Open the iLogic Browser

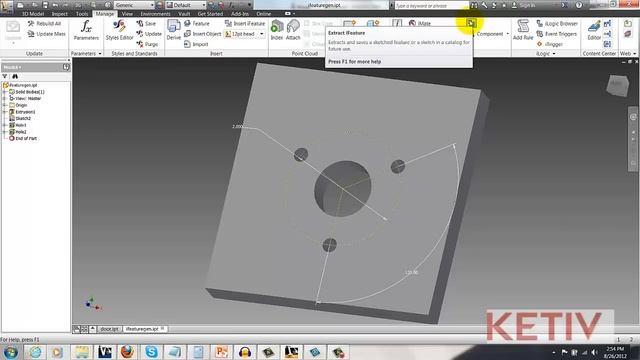tap(557, 24)
